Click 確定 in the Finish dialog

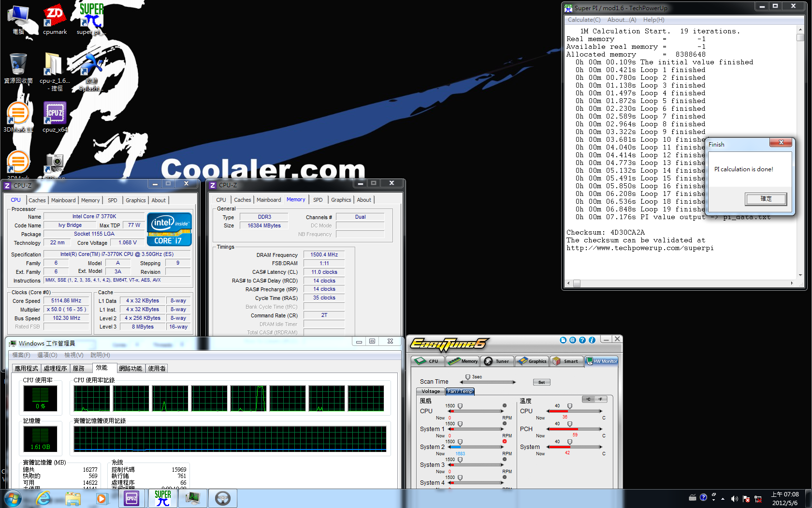pos(766,199)
